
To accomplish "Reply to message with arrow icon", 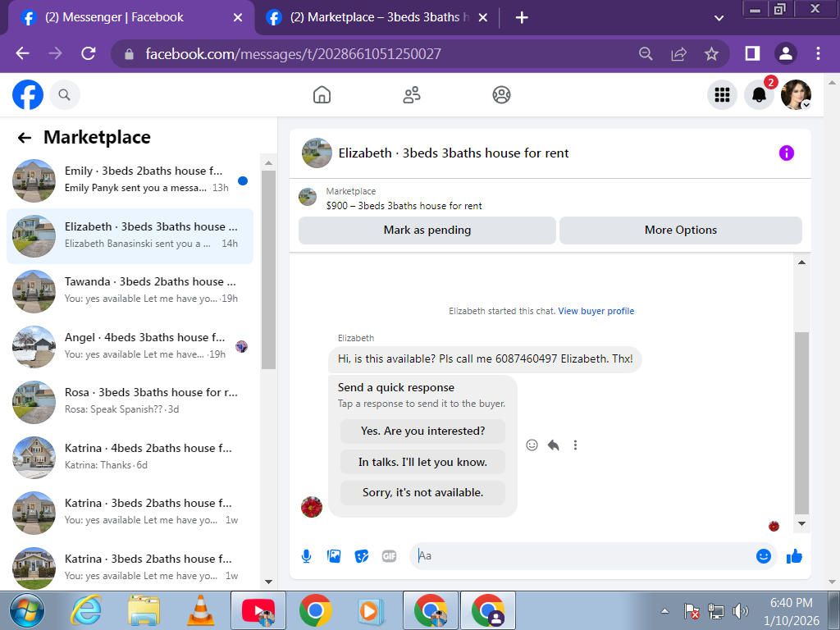I will coord(554,445).
